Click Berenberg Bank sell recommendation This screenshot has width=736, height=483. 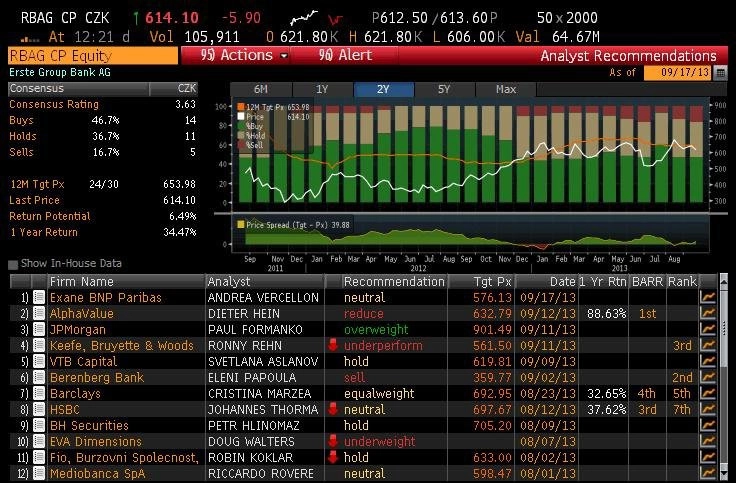[354, 377]
